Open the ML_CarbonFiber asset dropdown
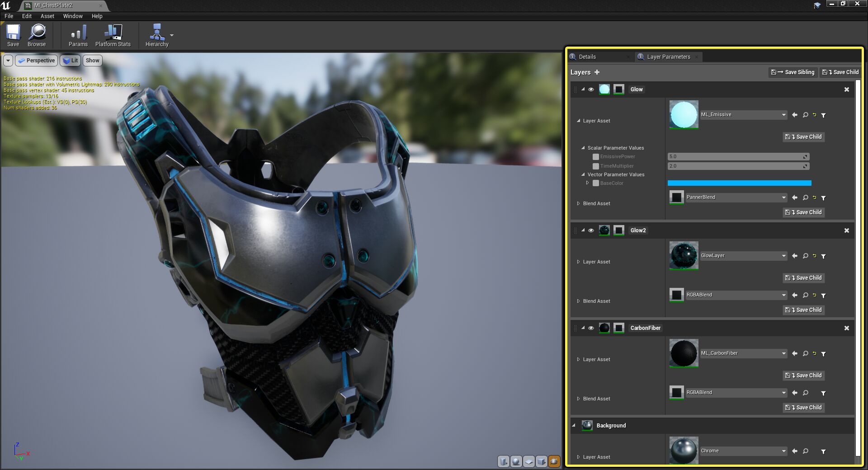Viewport: 868px width, 470px height. tap(783, 354)
